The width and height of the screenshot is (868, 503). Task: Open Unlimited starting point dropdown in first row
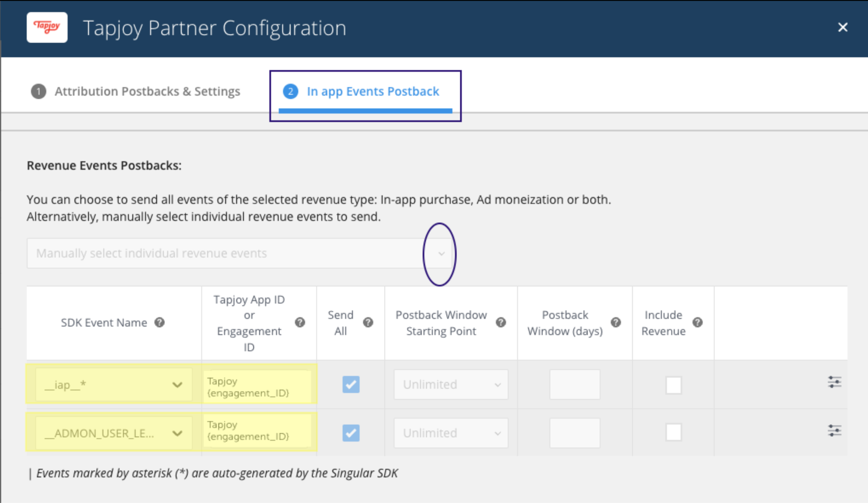451,384
